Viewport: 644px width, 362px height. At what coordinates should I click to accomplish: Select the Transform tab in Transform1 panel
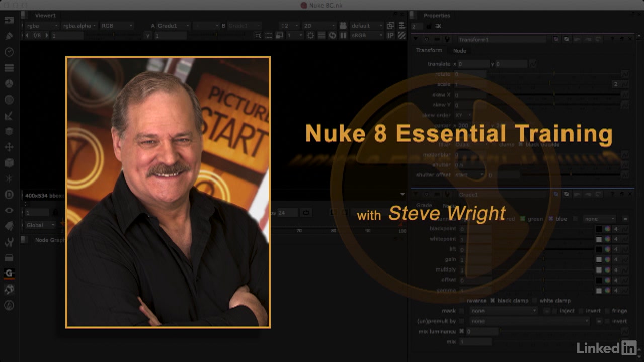pos(429,50)
